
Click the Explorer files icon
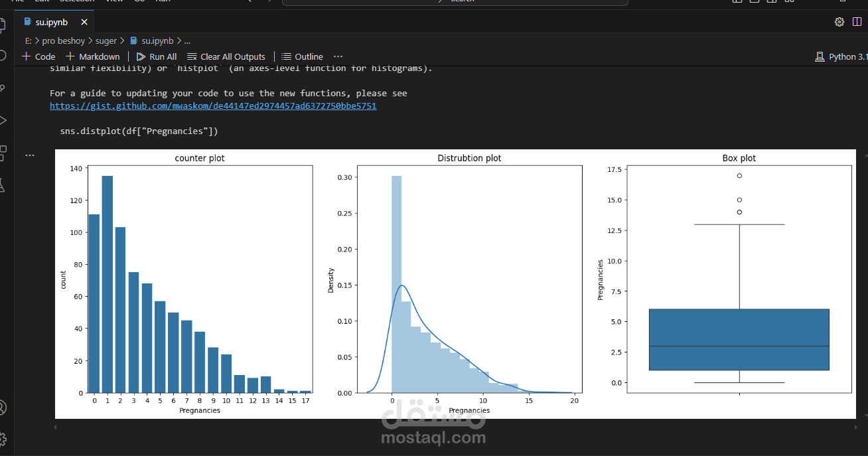(x=2, y=25)
